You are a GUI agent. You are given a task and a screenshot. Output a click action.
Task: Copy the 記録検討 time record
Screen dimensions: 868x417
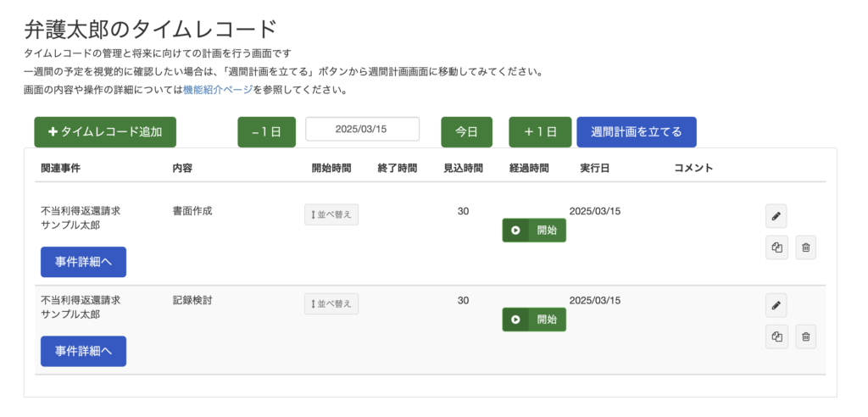[x=776, y=336]
